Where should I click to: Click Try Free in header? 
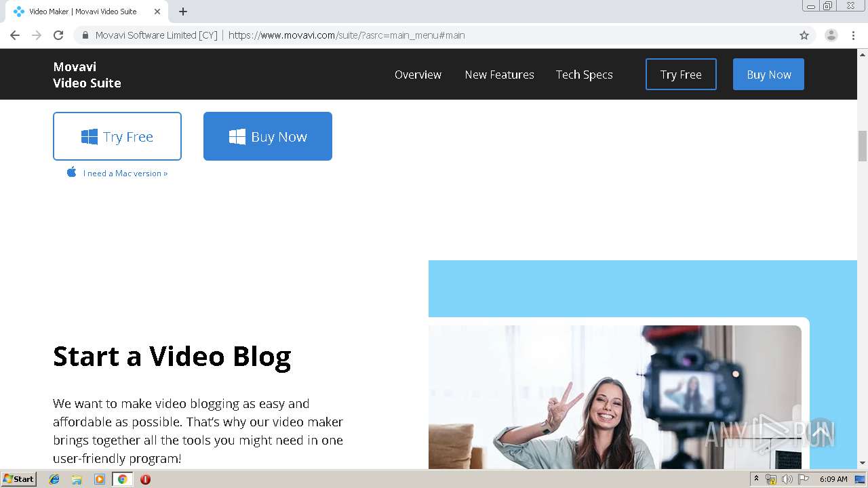click(x=681, y=75)
